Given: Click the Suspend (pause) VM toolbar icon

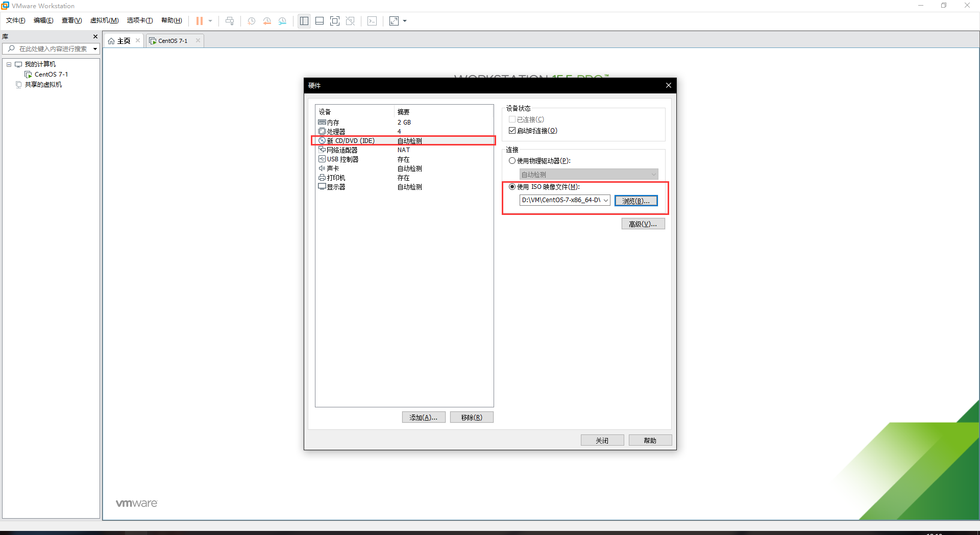Looking at the screenshot, I should 200,21.
